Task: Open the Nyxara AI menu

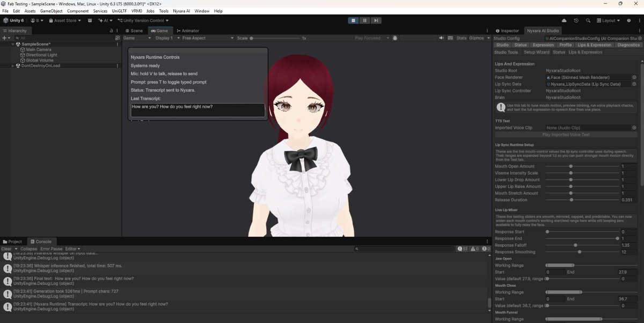Action: point(181,11)
